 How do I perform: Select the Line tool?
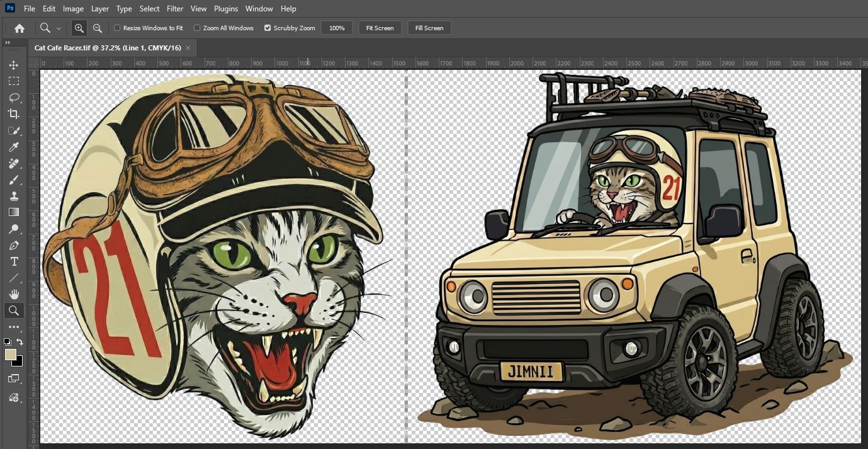pyautogui.click(x=14, y=278)
